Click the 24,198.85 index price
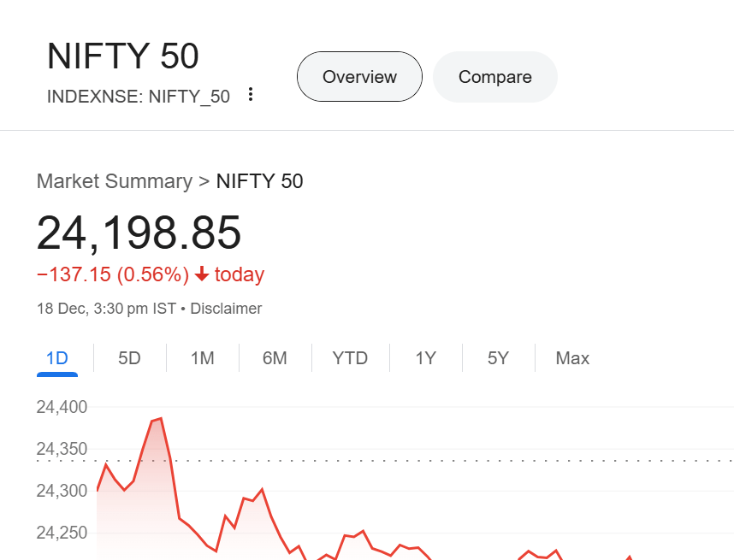The width and height of the screenshot is (734, 560). (x=139, y=232)
